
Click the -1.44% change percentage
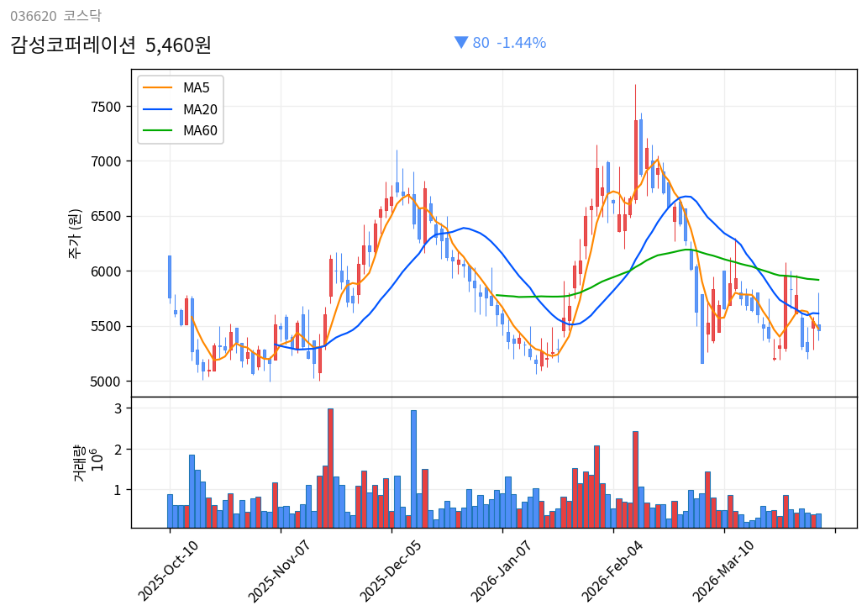click(x=521, y=43)
